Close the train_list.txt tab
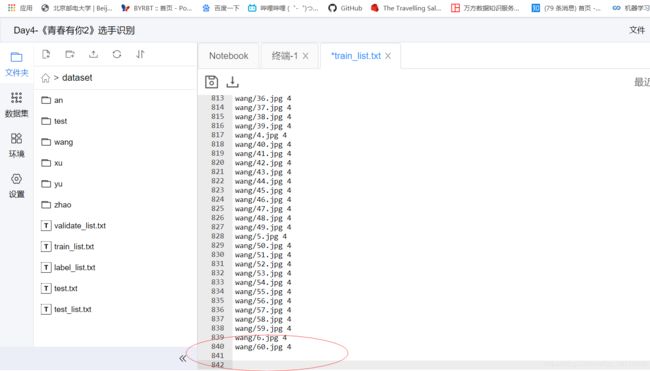 [x=388, y=56]
